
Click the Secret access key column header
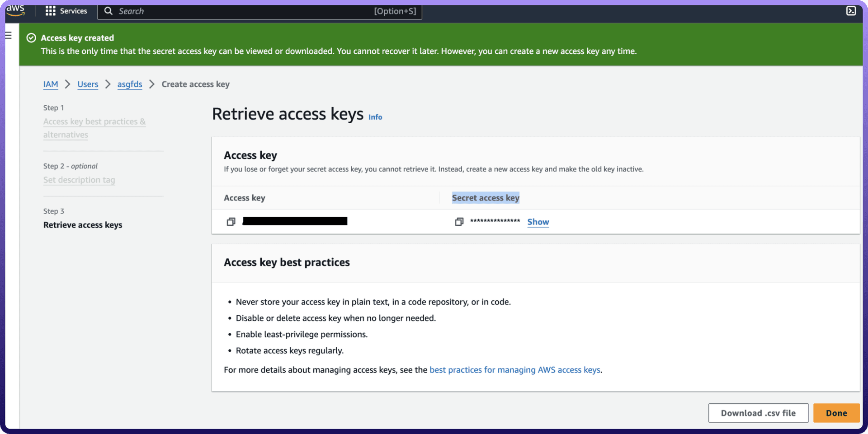[486, 198]
